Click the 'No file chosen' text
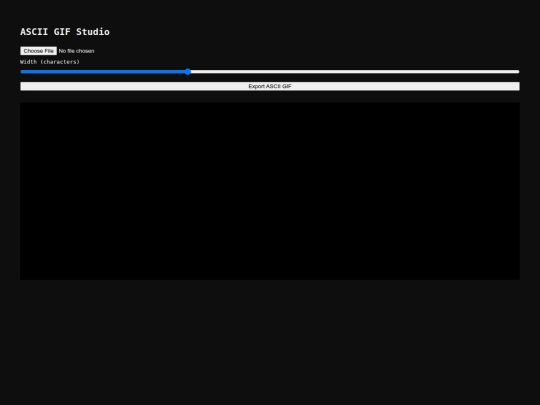Screen dimensions: 540x405 click(76, 51)
